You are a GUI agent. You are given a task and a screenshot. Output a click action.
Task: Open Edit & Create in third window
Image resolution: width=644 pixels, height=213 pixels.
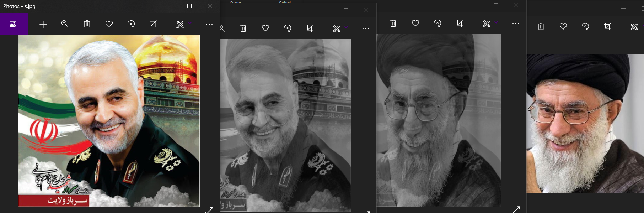pos(487,24)
